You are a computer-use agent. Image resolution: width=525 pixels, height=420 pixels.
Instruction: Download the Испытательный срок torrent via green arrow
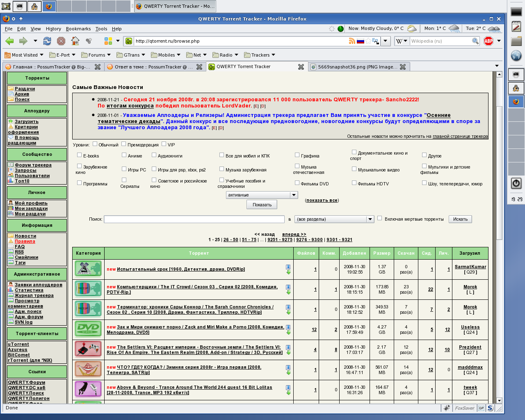(288, 272)
